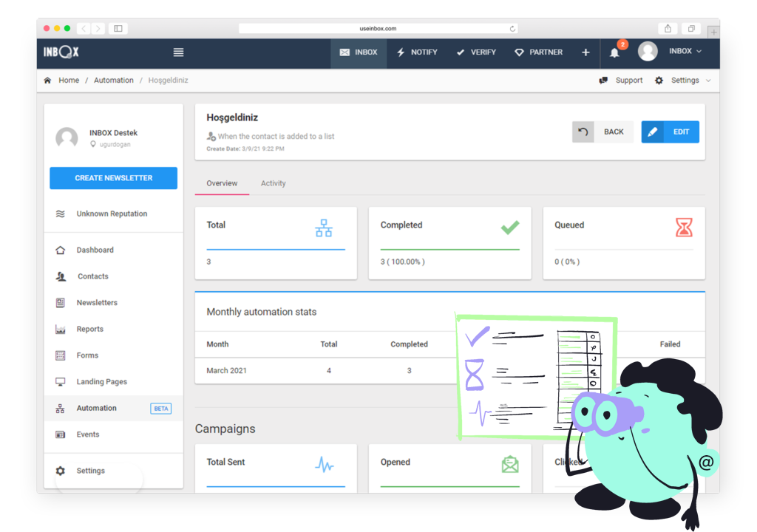Viewport: 757px width, 532px height.
Task: Click the user avatar in top bar
Action: coord(648,52)
